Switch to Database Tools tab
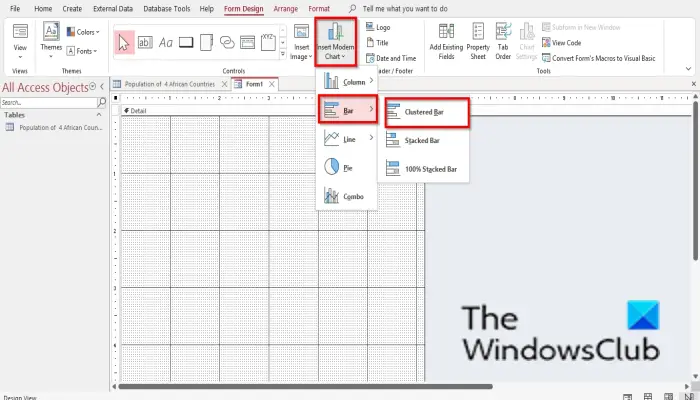Screen dimensions: 700x400 [167, 8]
